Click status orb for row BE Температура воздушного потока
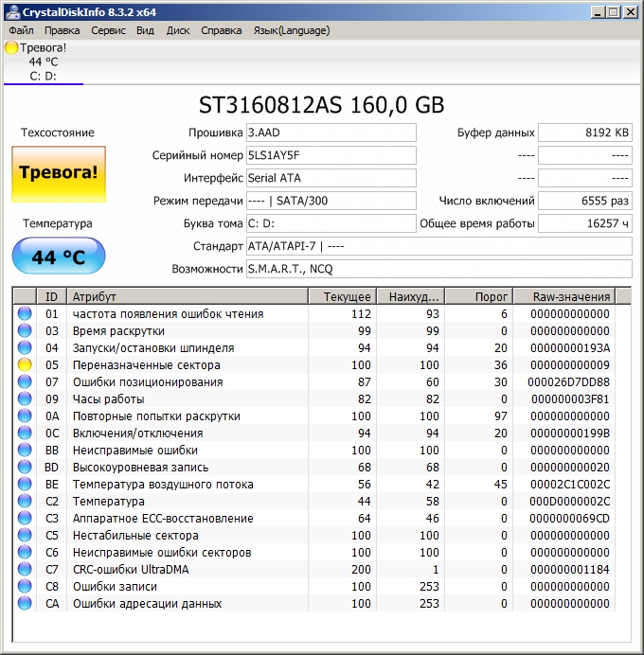The image size is (644, 655). (x=25, y=484)
